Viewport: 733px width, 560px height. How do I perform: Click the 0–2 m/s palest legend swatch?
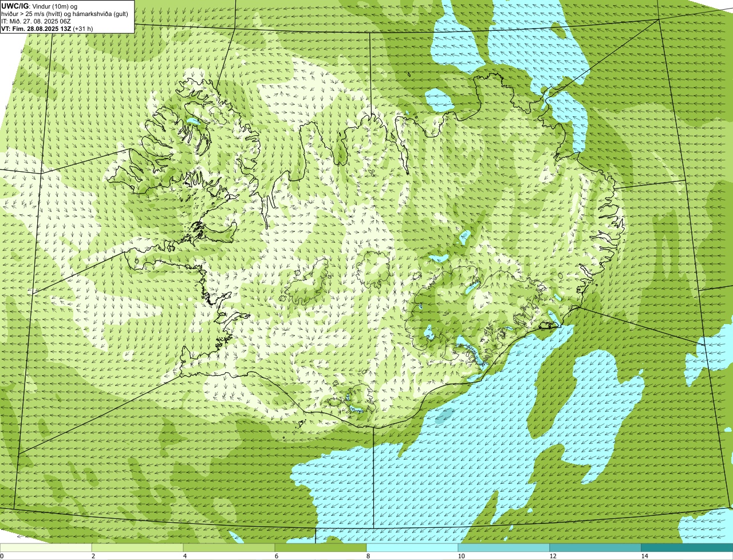point(46,547)
